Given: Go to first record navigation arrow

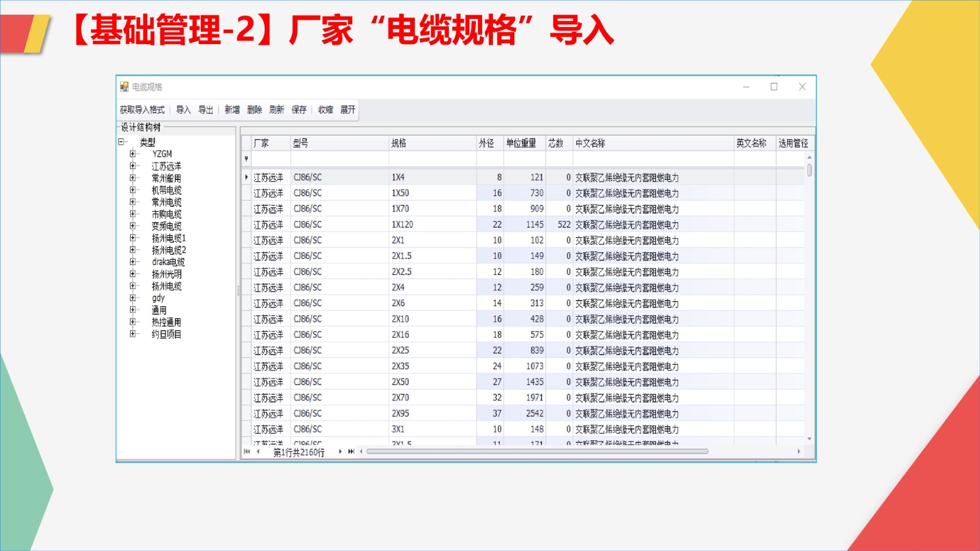Looking at the screenshot, I should (x=247, y=452).
